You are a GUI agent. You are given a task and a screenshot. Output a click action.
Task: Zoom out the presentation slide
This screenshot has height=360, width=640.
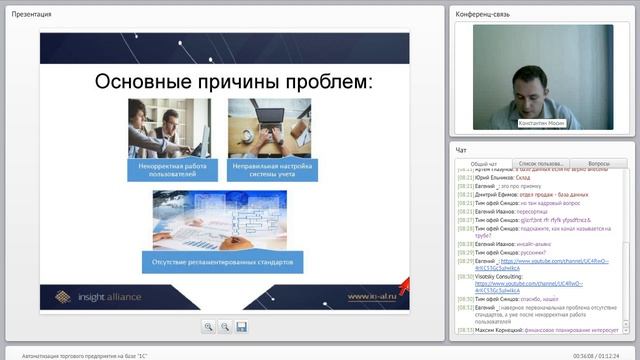click(225, 327)
